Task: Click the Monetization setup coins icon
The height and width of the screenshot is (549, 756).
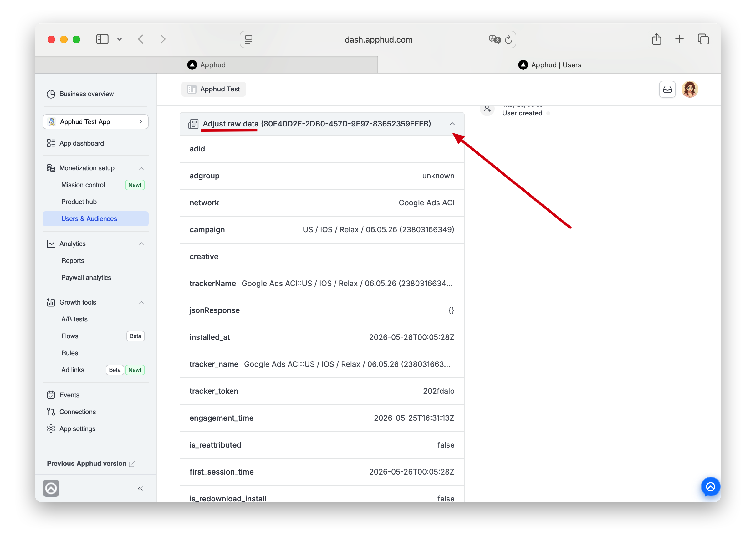Action: 51,168
